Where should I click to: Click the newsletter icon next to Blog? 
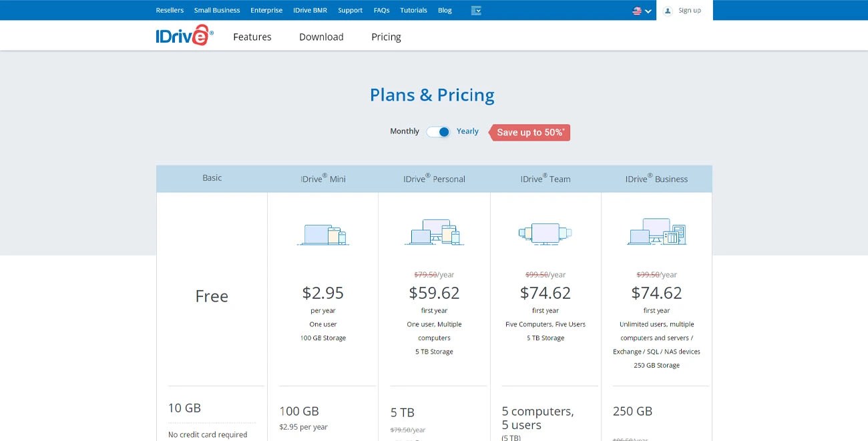click(x=475, y=10)
